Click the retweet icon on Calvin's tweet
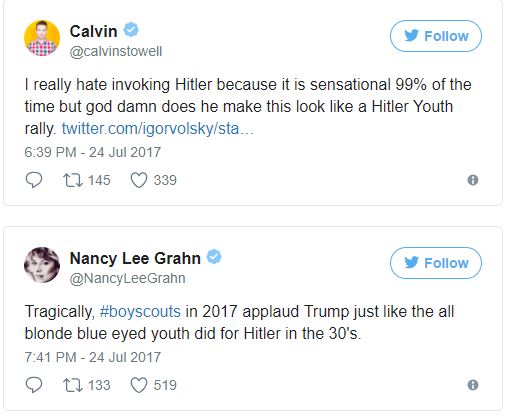Viewport: 510px width, 416px height. [73, 180]
